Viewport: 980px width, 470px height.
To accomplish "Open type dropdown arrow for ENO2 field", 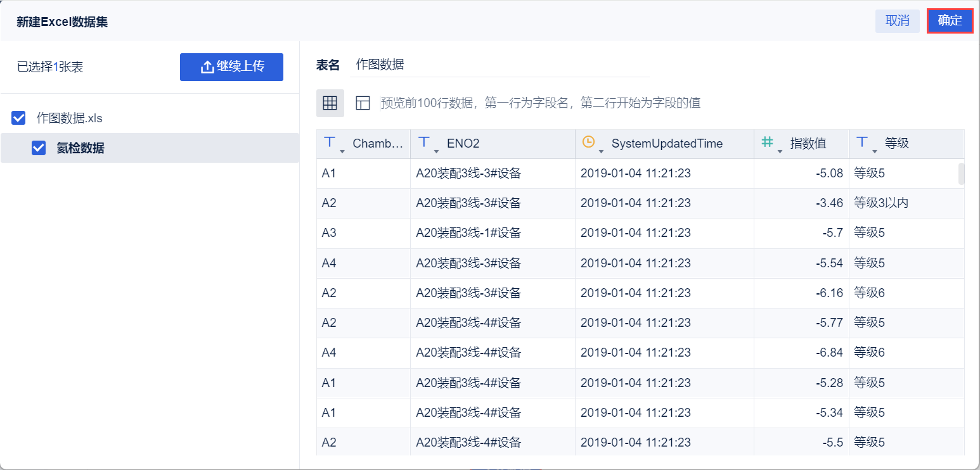I will [437, 151].
